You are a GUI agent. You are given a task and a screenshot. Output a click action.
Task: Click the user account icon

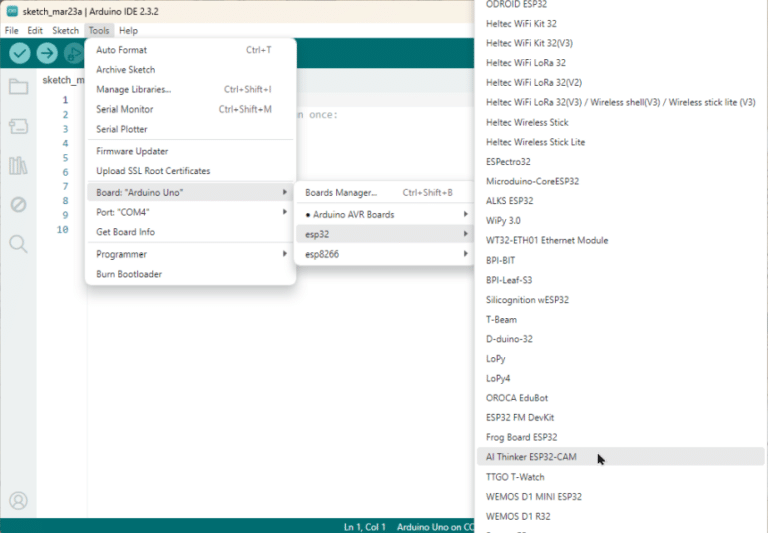pyautogui.click(x=18, y=500)
